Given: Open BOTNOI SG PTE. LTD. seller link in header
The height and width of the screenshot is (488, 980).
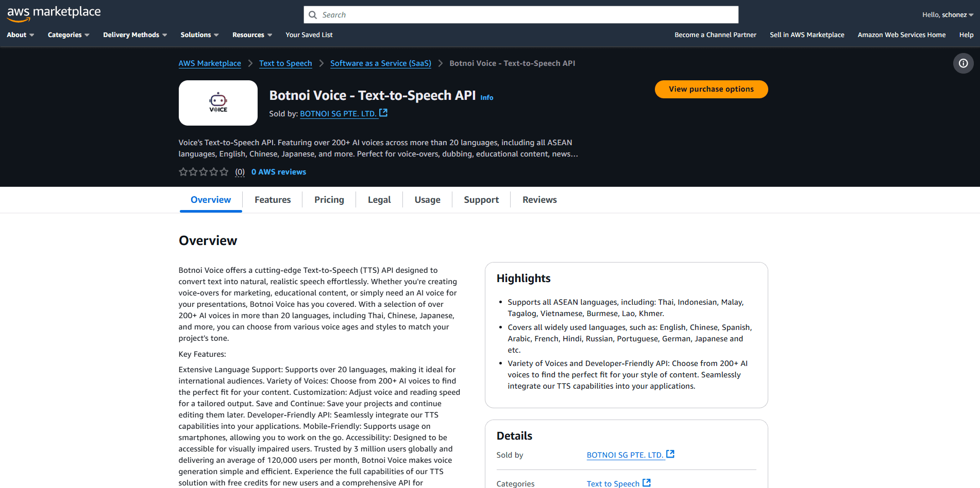Looking at the screenshot, I should pos(339,114).
